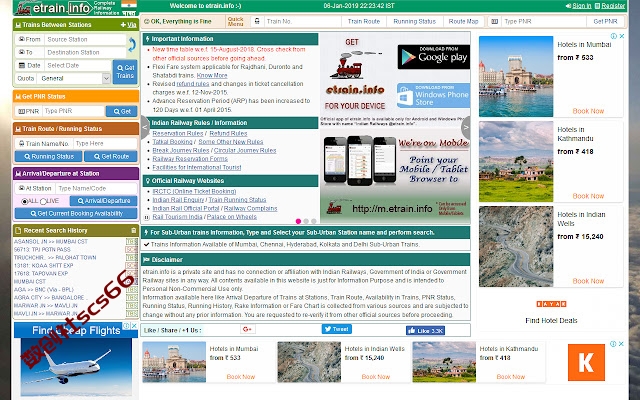The height and width of the screenshot is (400, 640).
Task: Click Get PNR in the quick menu
Action: coord(605,21)
